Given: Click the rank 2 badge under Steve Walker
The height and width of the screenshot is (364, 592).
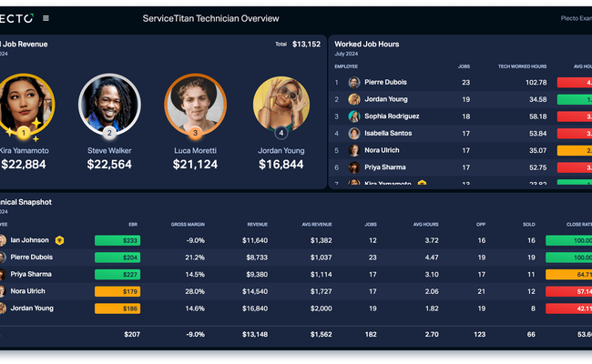Looking at the screenshot, I should [109, 133].
